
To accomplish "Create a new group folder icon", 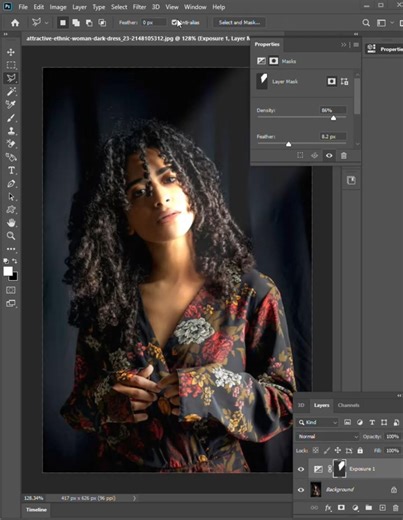I will pyautogui.click(x=368, y=508).
